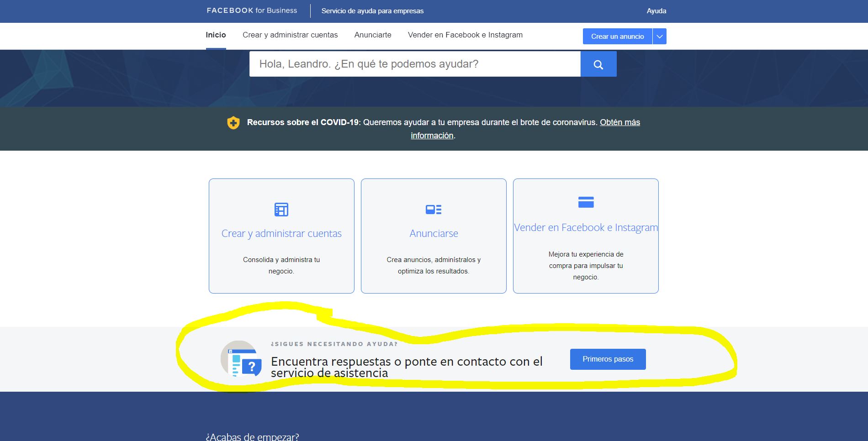Click the help question-mark illustration icon
Viewport: 868px width, 441px height.
pos(241,359)
